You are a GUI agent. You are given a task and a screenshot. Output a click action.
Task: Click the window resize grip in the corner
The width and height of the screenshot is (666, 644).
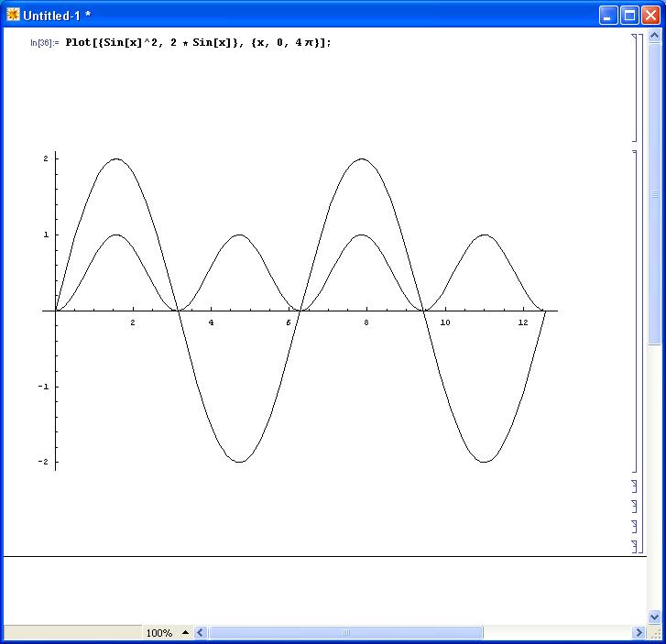point(654,633)
